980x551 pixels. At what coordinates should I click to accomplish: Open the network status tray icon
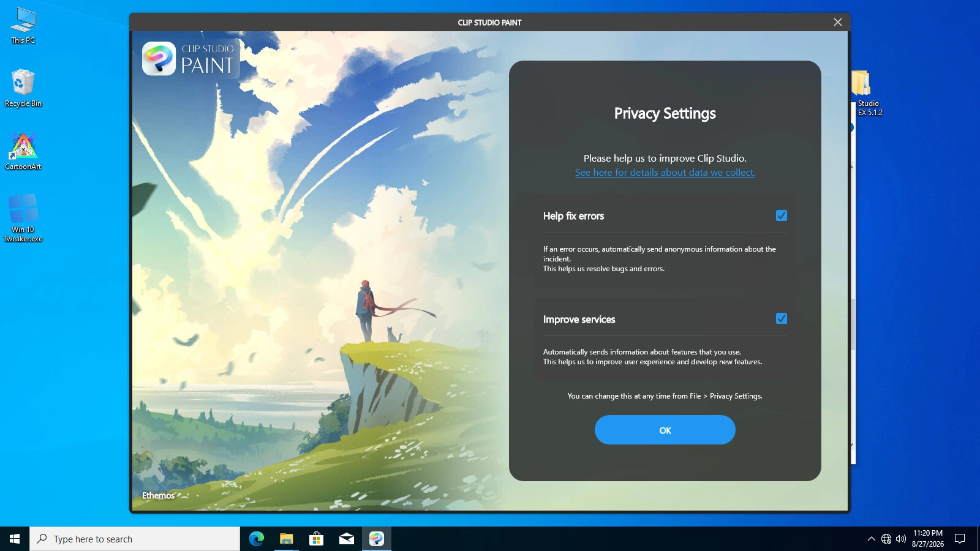[x=886, y=539]
